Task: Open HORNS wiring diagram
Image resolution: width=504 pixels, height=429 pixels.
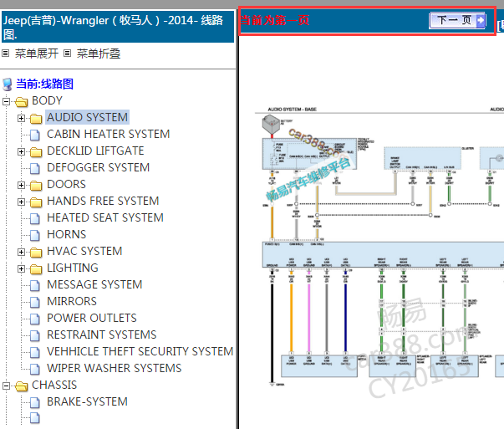Action: pos(67,234)
